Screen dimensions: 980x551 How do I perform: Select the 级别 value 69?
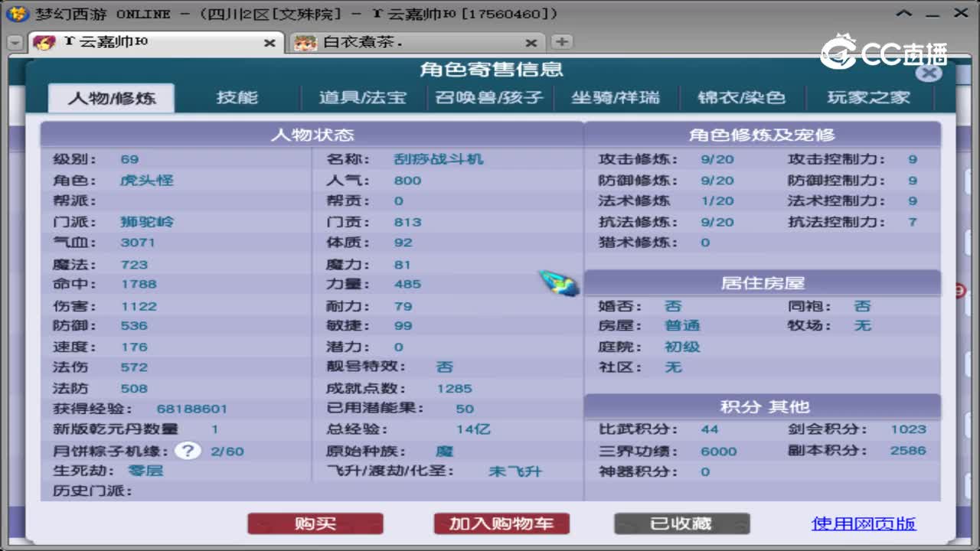[x=129, y=159]
